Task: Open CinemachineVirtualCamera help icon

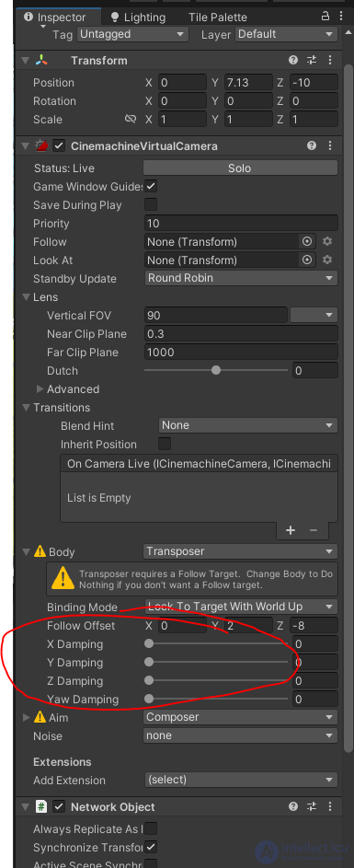Action: [312, 145]
